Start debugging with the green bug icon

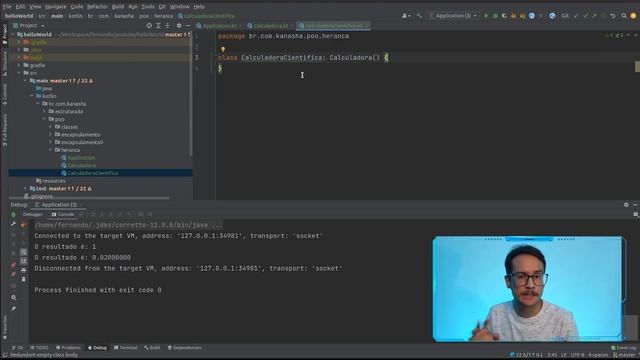click(x=495, y=16)
